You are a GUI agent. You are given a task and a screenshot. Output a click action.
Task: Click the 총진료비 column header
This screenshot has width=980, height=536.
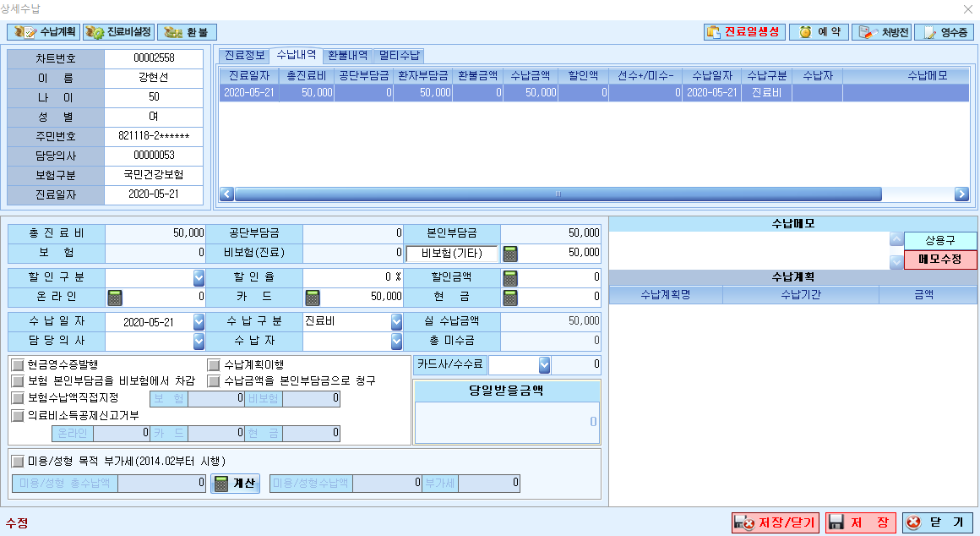pos(306,76)
